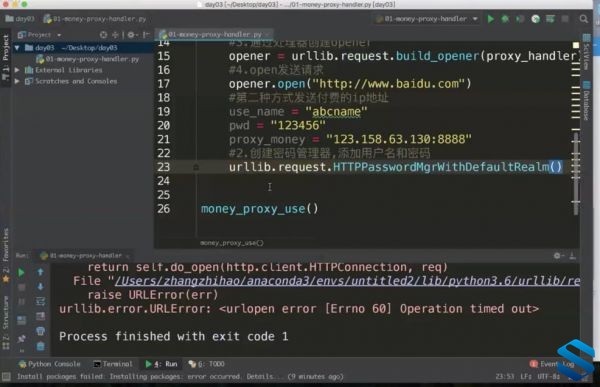The height and width of the screenshot is (387, 600).
Task: Click the scroll-from-source target icon
Action: (103, 35)
